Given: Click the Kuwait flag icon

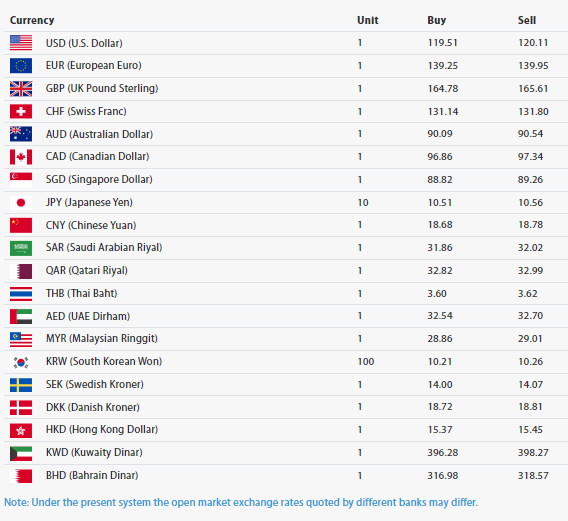Looking at the screenshot, I should [x=21, y=453].
